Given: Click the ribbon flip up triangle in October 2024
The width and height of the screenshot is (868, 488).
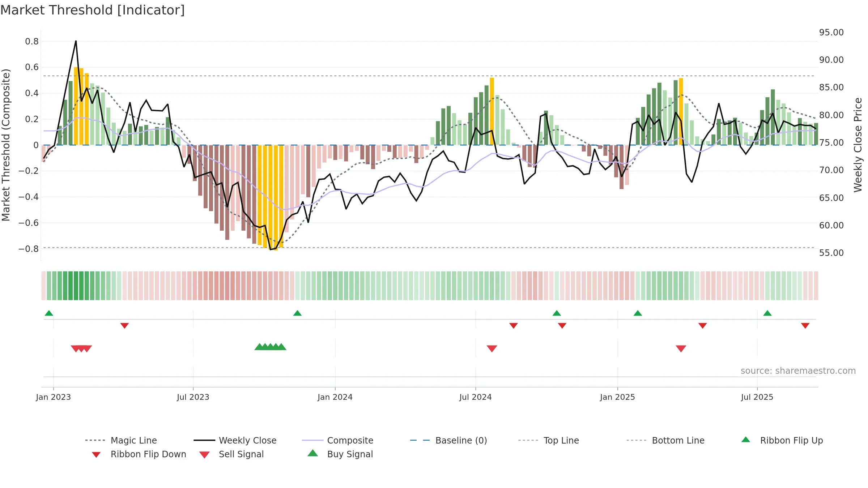Looking at the screenshot, I should point(557,313).
